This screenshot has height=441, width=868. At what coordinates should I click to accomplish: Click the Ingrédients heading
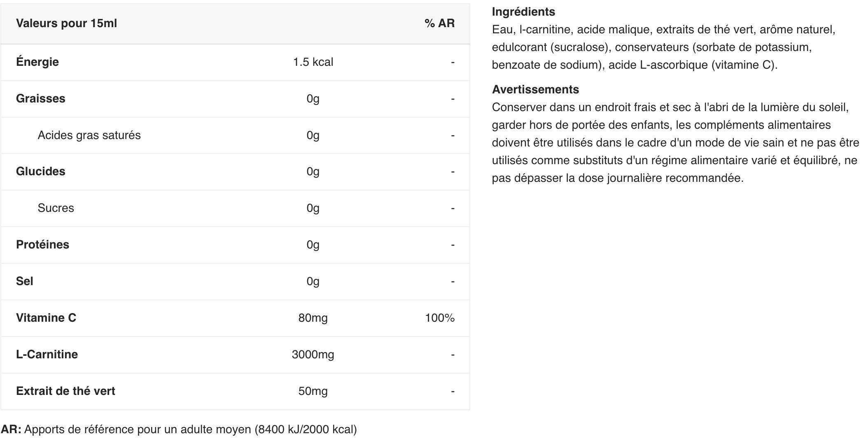click(523, 12)
